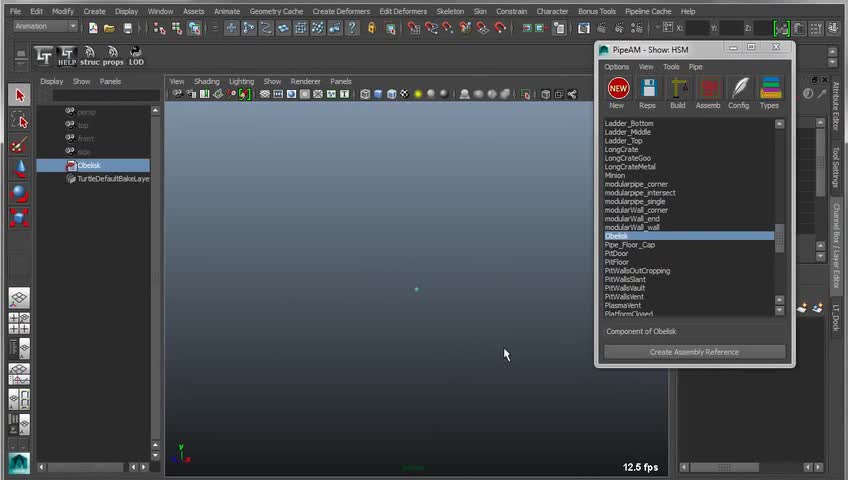
Task: Activate the Move tool
Action: 19,169
